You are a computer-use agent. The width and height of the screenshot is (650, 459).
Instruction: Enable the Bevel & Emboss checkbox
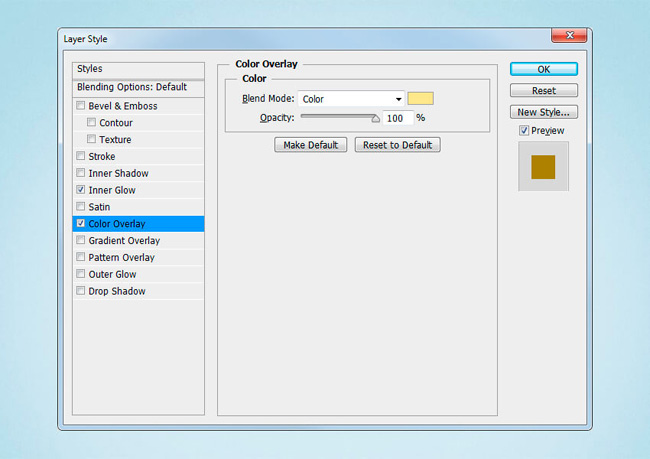click(x=81, y=105)
